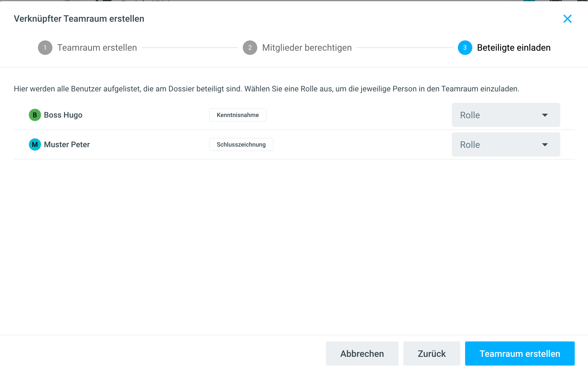Select the Beteiligte einladen step label
This screenshot has width=588, height=371.
514,48
